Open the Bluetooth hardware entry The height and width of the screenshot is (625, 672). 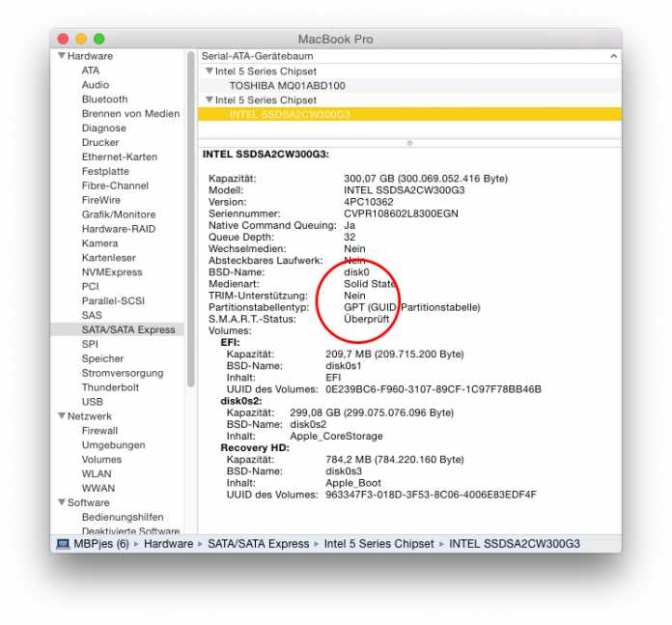[104, 99]
